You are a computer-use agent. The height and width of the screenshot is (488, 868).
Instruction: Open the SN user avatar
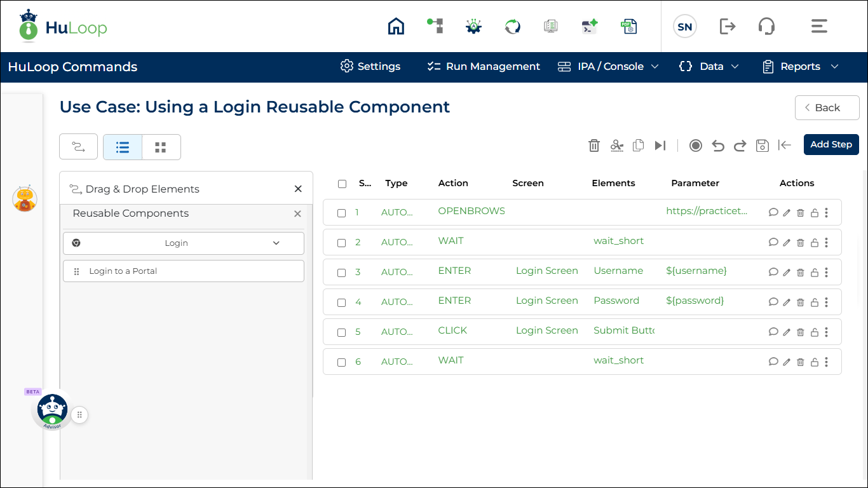pos(685,27)
